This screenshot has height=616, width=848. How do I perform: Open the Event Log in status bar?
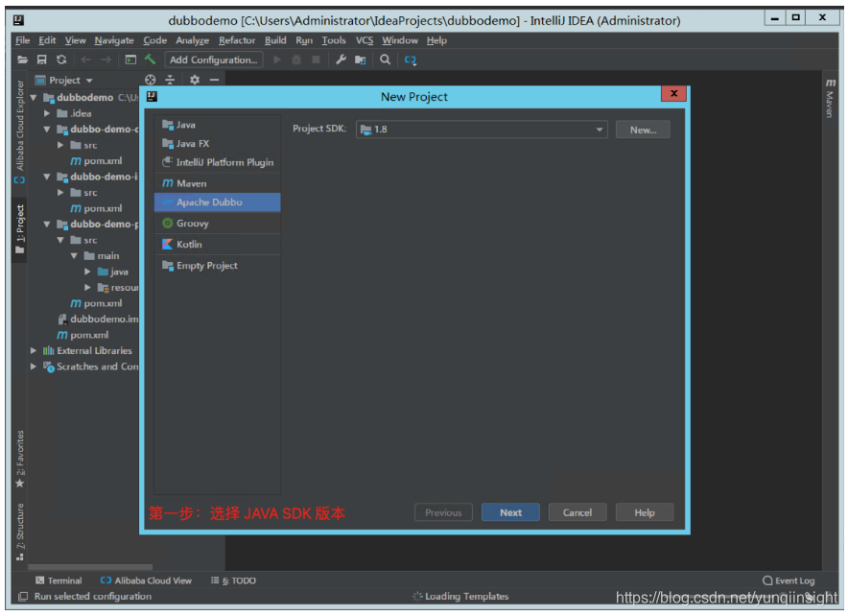pos(789,580)
